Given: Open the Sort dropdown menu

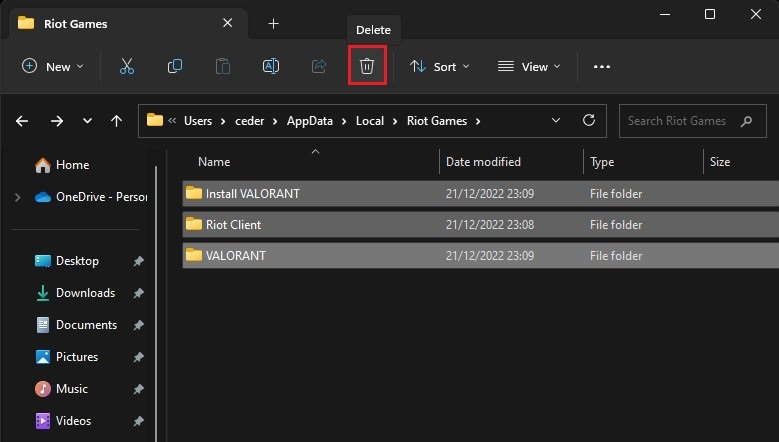Looking at the screenshot, I should tap(439, 67).
